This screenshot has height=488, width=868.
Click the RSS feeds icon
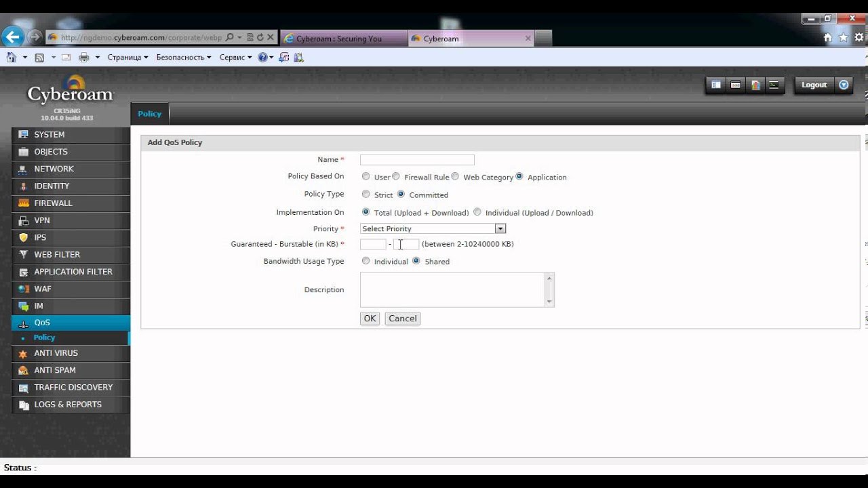point(39,58)
